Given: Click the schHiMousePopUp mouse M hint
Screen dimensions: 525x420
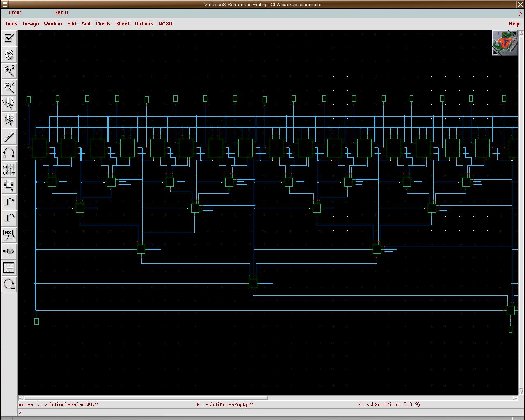Looking at the screenshot, I should tap(225, 404).
